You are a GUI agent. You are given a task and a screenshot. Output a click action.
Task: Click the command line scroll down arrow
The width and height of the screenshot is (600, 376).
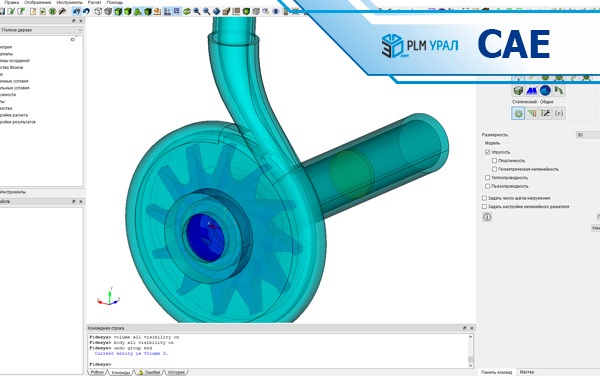pos(471,365)
